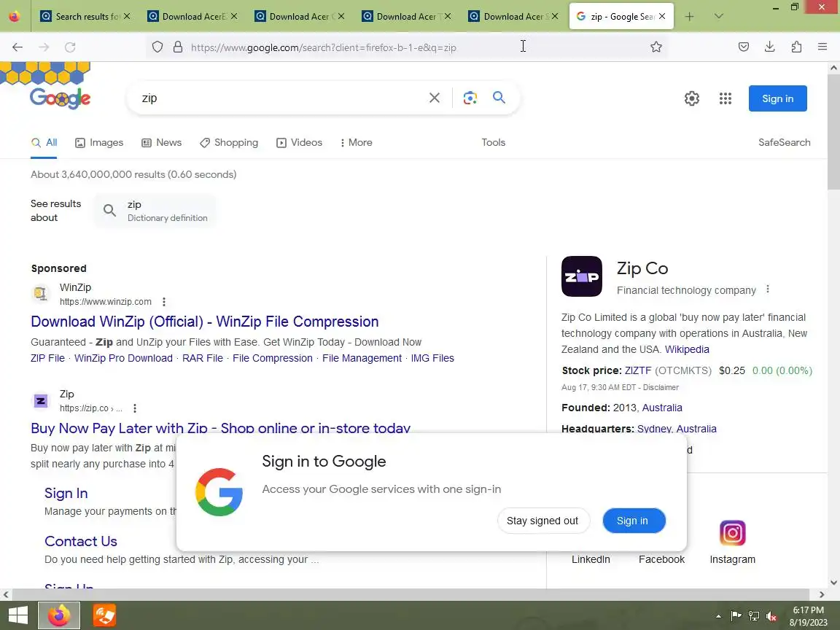Open the File Management sitelink

click(x=362, y=358)
